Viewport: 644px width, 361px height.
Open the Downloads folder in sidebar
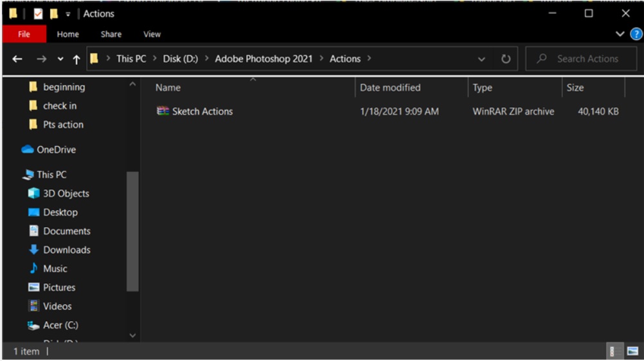[x=66, y=250]
